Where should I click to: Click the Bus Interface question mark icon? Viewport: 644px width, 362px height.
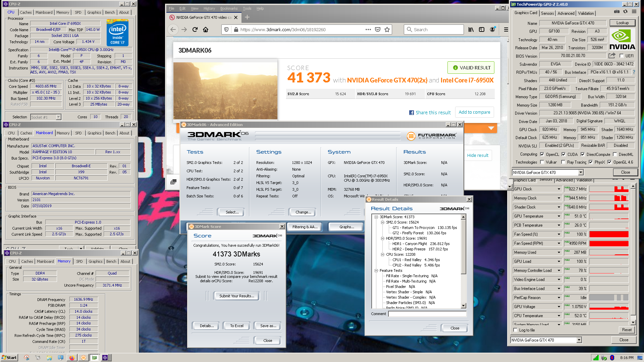(x=634, y=72)
